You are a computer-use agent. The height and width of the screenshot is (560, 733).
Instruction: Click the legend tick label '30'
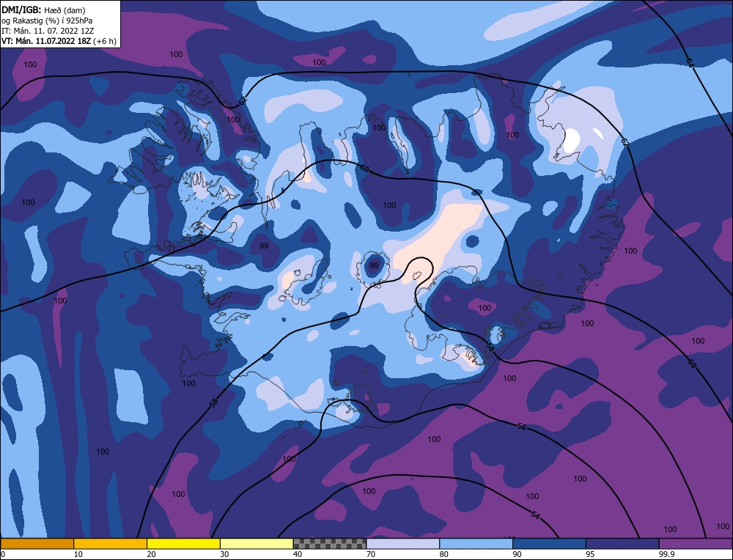coord(224,554)
